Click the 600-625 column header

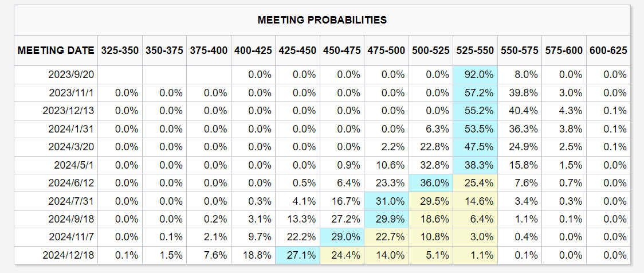click(x=608, y=50)
